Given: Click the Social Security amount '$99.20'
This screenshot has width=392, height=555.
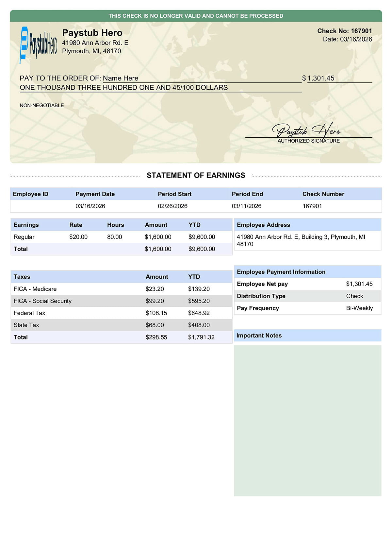Looking at the screenshot, I should pos(155,301).
